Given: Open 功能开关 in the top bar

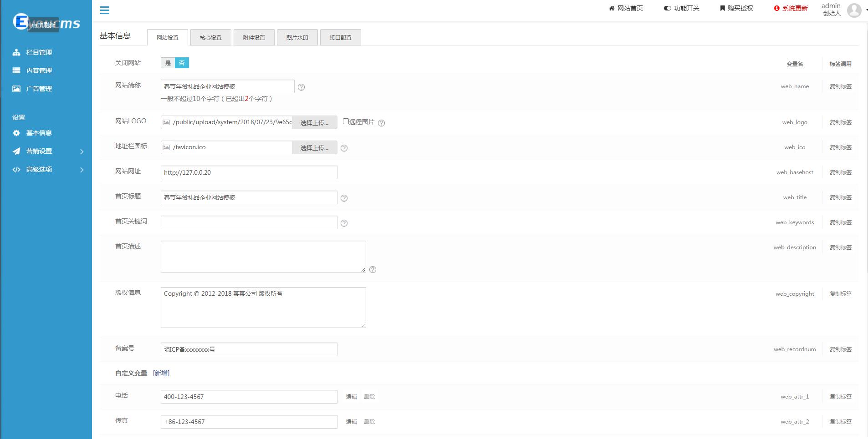Looking at the screenshot, I should (682, 8).
